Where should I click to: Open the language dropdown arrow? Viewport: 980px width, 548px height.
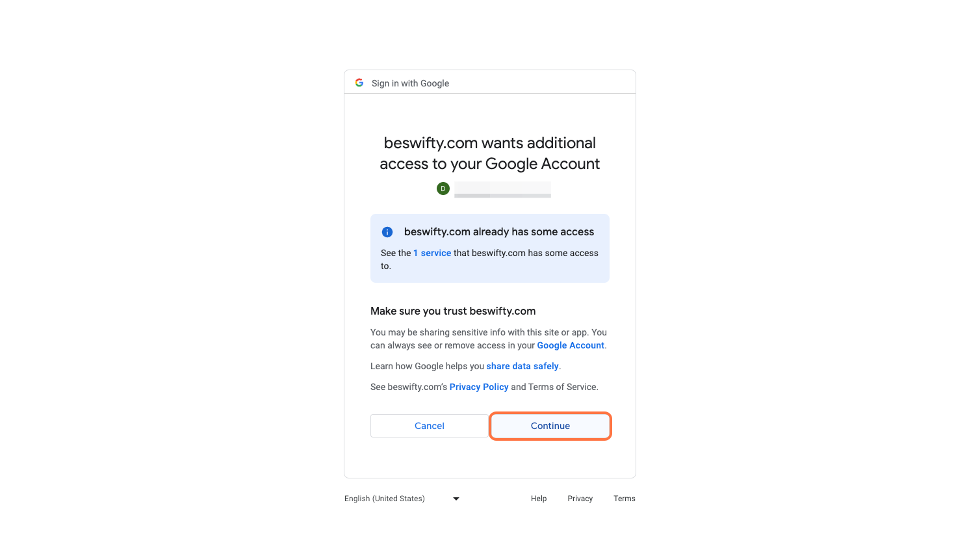click(456, 499)
